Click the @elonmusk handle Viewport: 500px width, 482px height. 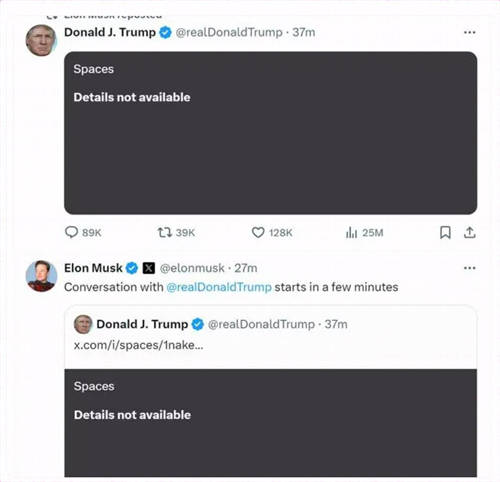coord(192,268)
